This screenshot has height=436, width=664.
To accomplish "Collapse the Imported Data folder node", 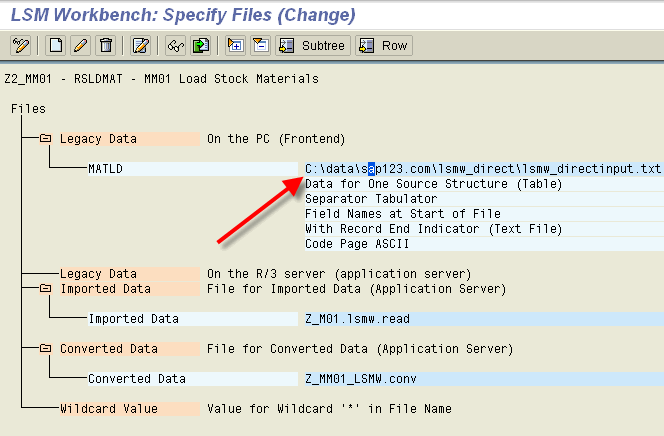I will (x=45, y=289).
